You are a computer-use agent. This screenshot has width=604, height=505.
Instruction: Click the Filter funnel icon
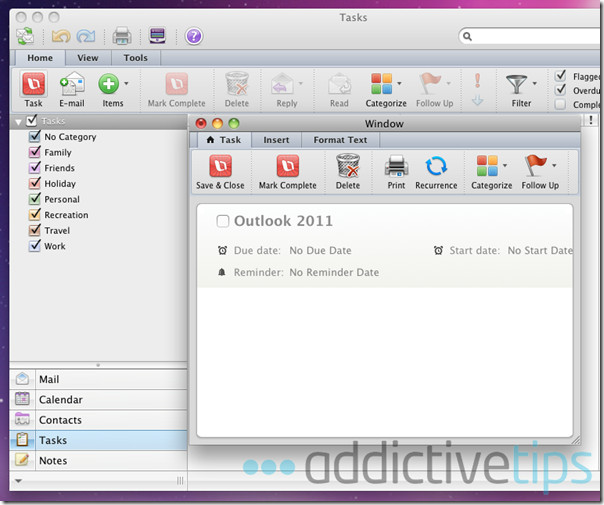click(517, 84)
